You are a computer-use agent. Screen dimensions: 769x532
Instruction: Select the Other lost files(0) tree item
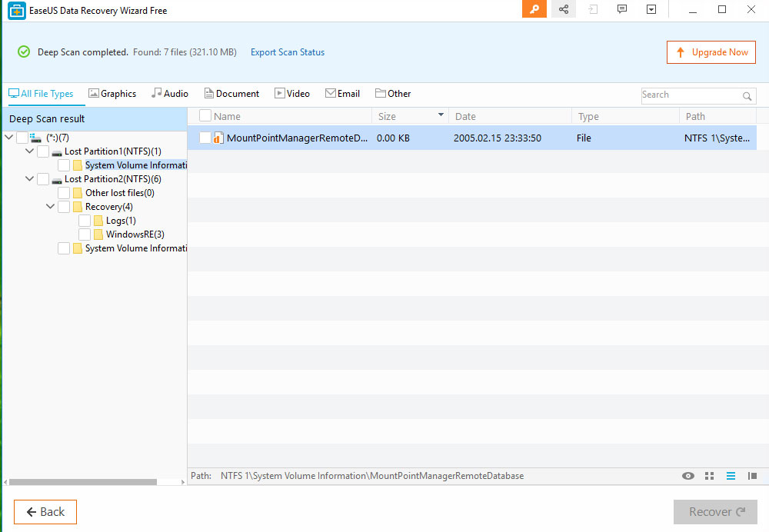(120, 193)
